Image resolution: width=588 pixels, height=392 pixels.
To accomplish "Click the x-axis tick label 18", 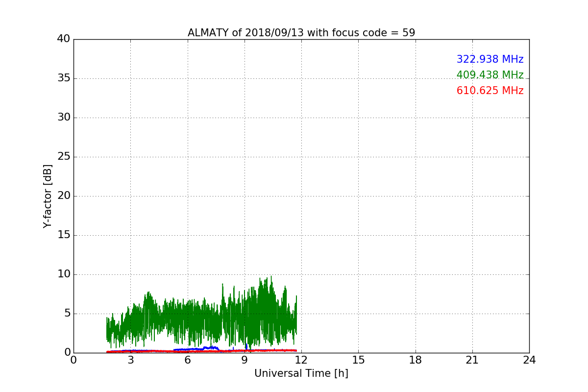I will (416, 360).
